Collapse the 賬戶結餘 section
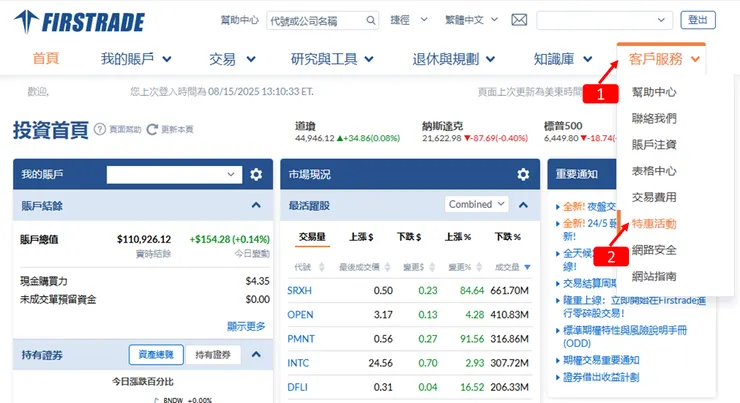 point(256,205)
